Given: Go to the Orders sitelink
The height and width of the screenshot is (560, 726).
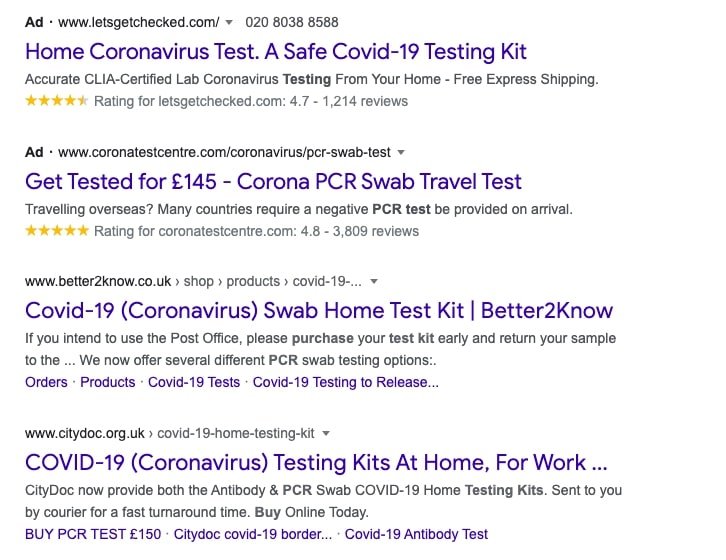Looking at the screenshot, I should (x=46, y=382).
